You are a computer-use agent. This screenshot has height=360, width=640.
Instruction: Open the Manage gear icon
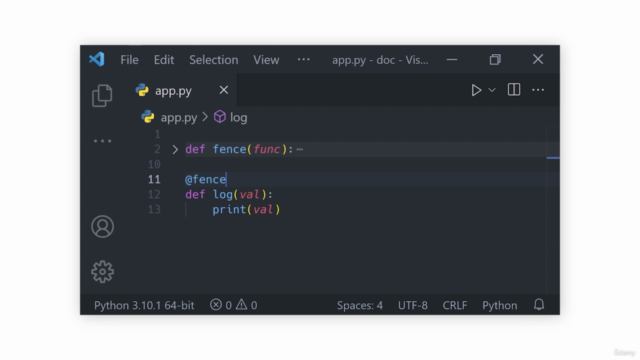pyautogui.click(x=102, y=272)
